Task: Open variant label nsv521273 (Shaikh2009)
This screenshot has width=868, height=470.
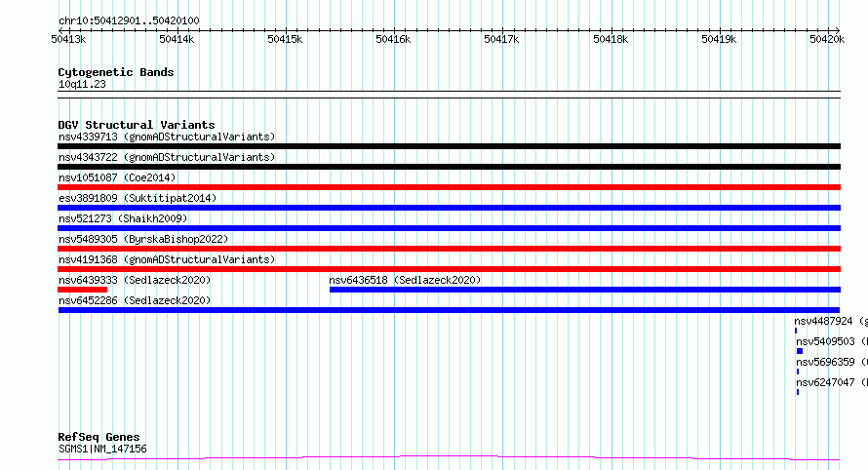Action: tap(123, 218)
